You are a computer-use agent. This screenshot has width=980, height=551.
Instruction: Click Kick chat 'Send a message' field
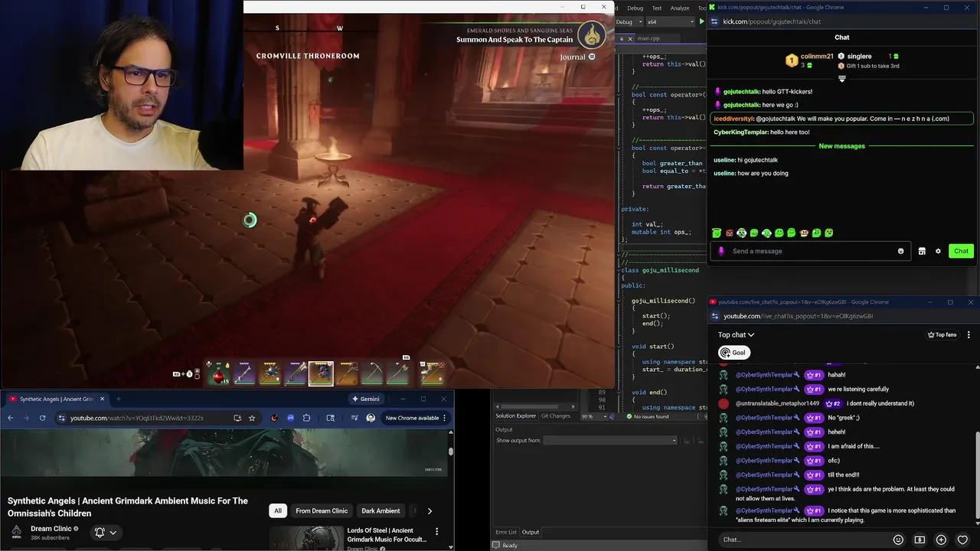(812, 251)
